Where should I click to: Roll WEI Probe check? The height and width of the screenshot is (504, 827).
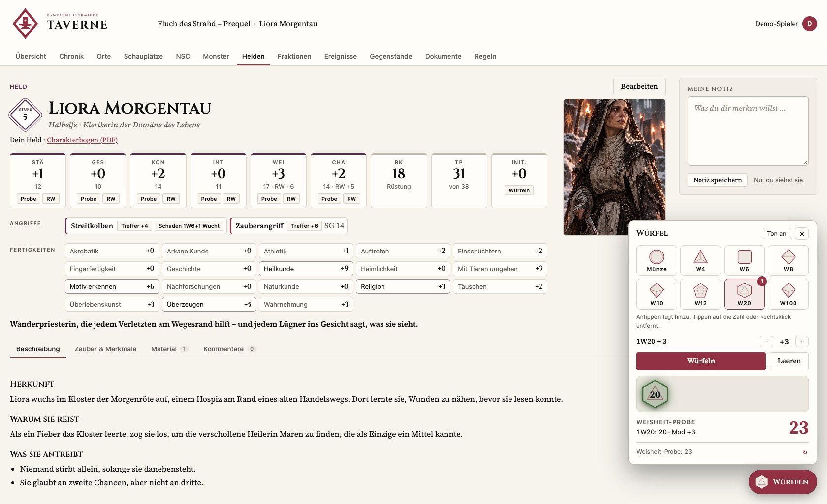click(269, 199)
